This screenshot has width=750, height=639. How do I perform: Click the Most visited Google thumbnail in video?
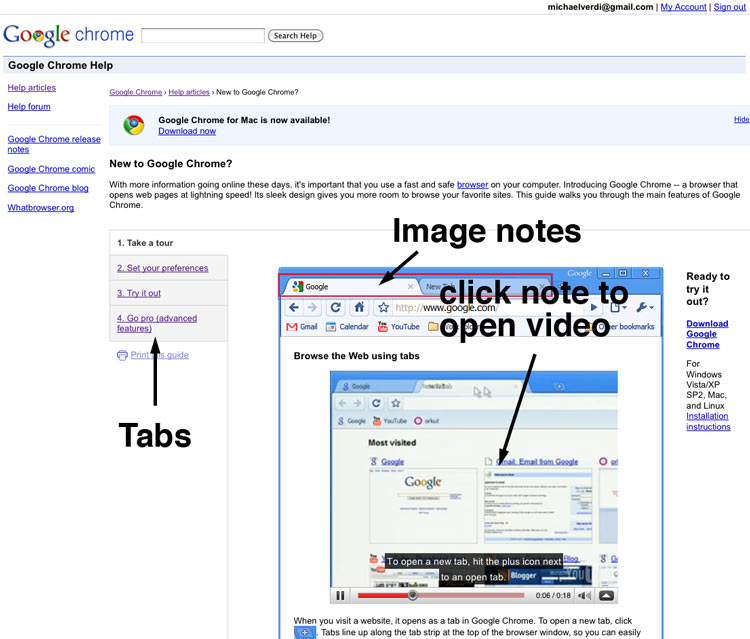pos(423,506)
